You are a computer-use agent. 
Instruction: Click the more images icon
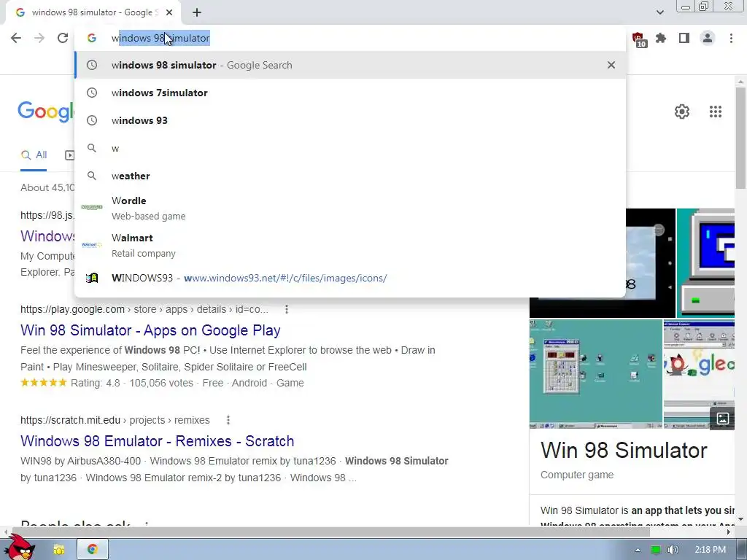click(x=722, y=419)
